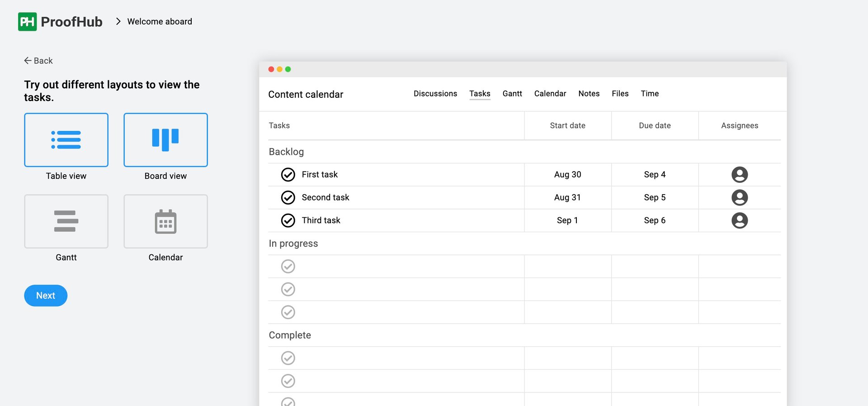This screenshot has height=406, width=868.
Task: Select the Gantt layout icon
Action: click(66, 221)
